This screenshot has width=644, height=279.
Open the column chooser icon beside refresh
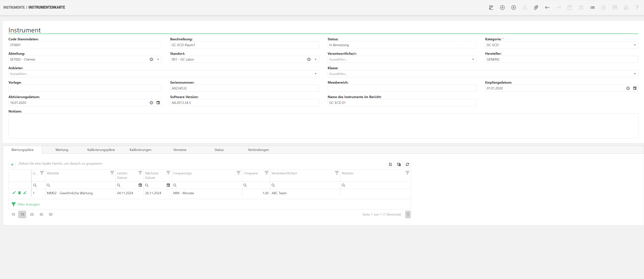[399, 164]
